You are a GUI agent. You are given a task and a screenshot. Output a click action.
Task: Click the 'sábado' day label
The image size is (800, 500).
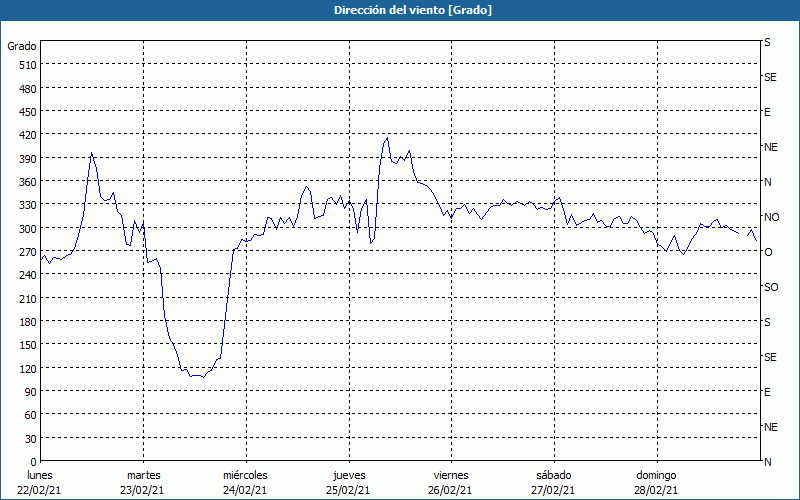pos(554,476)
